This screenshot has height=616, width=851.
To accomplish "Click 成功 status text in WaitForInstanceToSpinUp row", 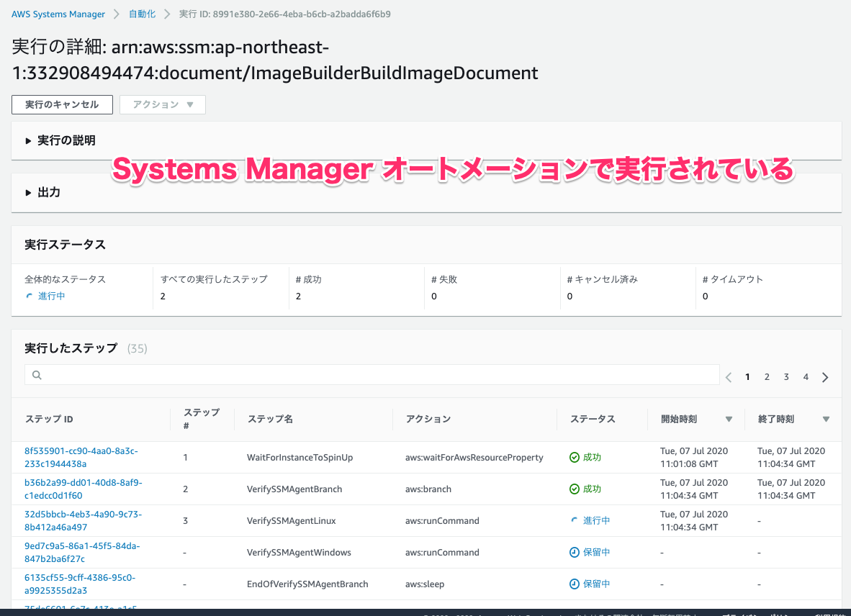I will [x=592, y=457].
